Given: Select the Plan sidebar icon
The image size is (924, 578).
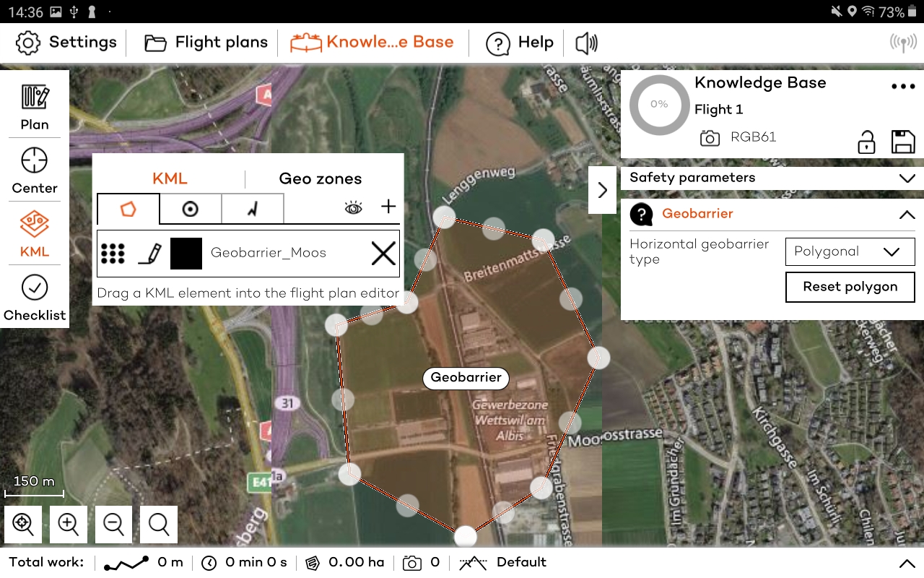Looking at the screenshot, I should pyautogui.click(x=34, y=105).
